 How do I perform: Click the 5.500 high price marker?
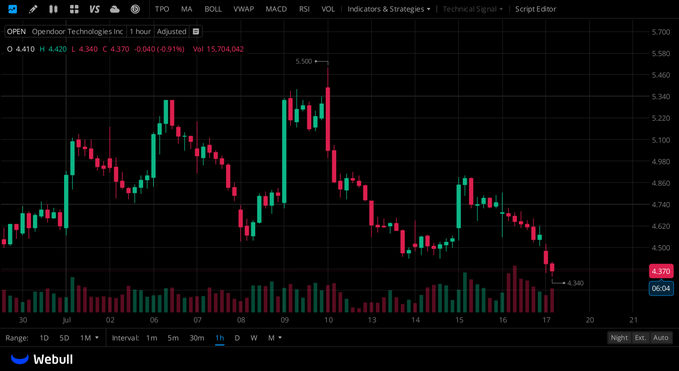pyautogui.click(x=304, y=61)
